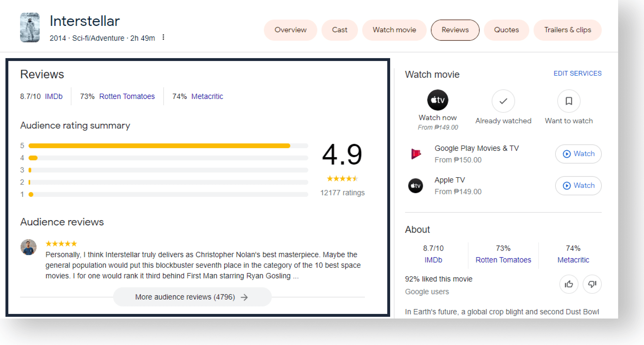
Task: Open the truncated review ending with ellipsis
Action: (201, 265)
